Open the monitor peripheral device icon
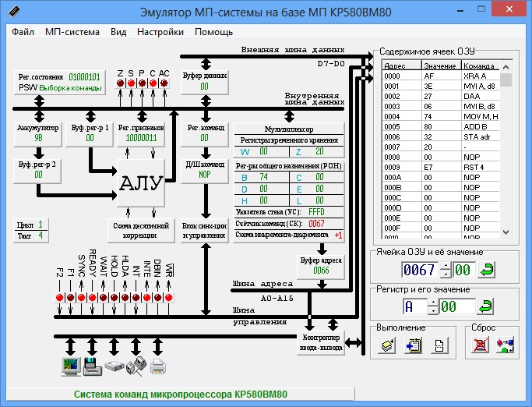This screenshot has height=407, width=532. [x=71, y=366]
